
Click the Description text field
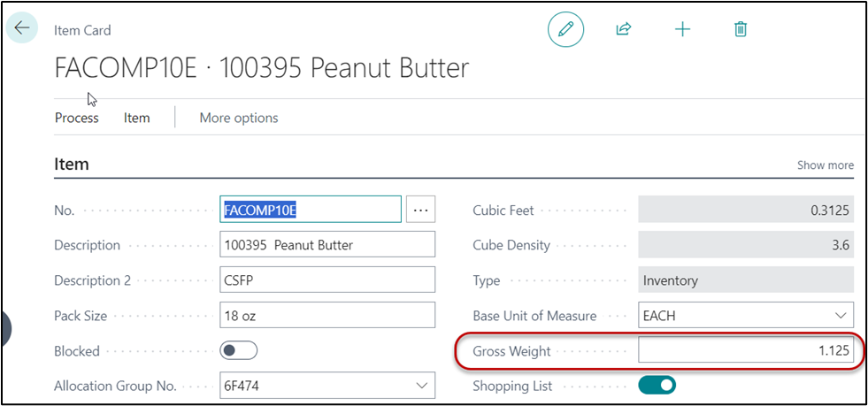coord(327,245)
